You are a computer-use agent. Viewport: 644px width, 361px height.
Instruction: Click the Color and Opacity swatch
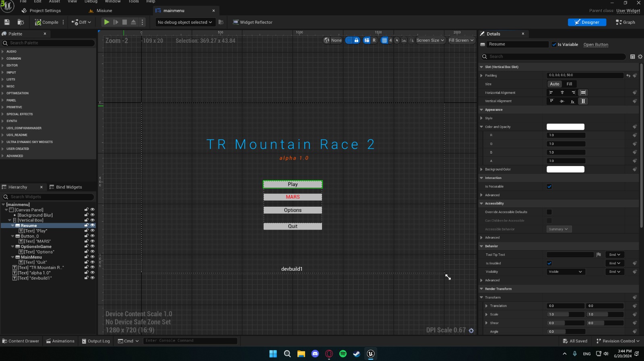click(x=565, y=127)
